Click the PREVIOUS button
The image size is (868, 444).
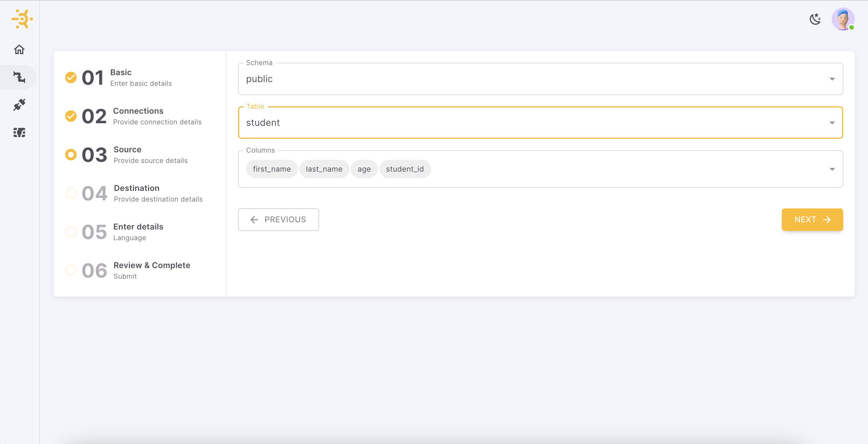pos(278,219)
